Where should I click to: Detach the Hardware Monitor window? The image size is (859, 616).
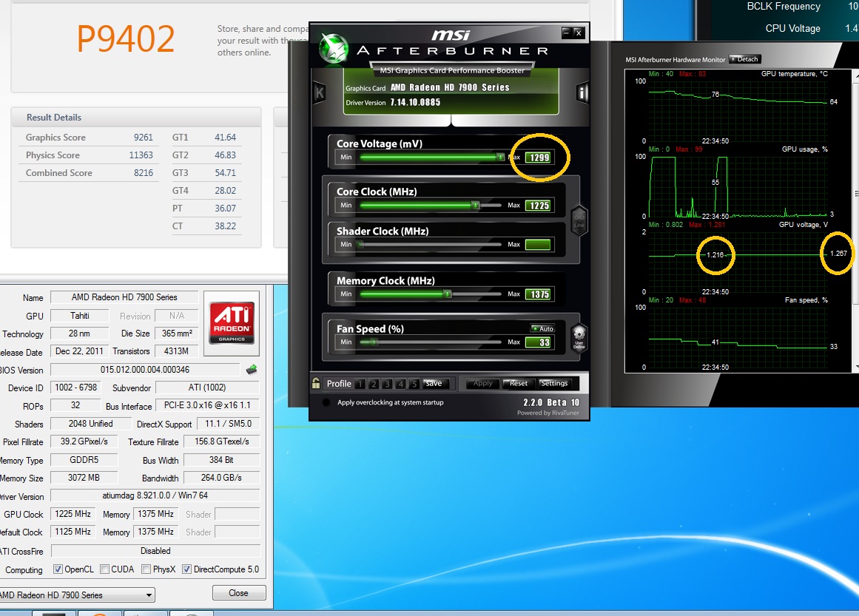(746, 59)
